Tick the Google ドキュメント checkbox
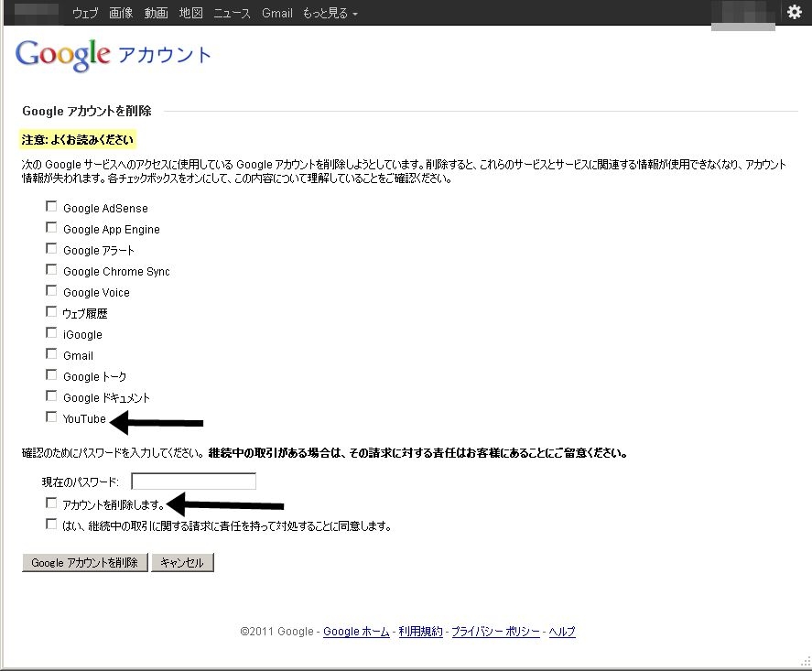 51,396
